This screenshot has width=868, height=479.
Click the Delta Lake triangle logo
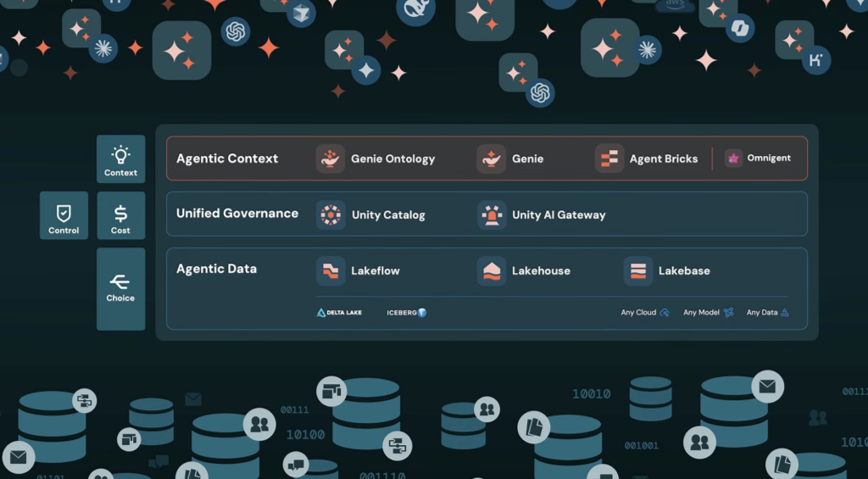pos(321,313)
